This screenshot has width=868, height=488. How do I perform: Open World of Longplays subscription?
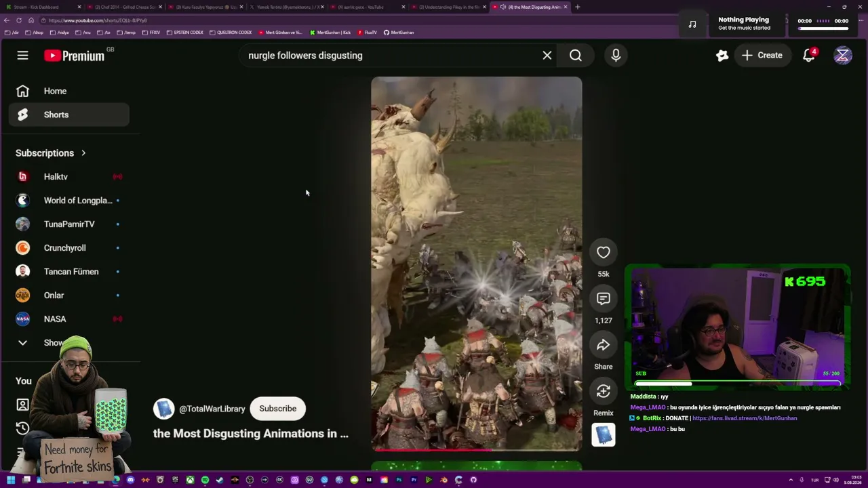pyautogui.click(x=68, y=201)
